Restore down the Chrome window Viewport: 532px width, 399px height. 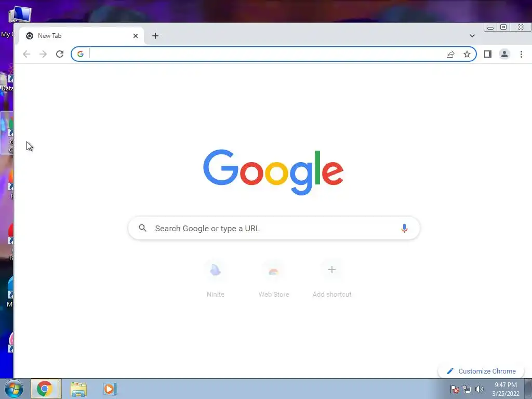pyautogui.click(x=503, y=27)
